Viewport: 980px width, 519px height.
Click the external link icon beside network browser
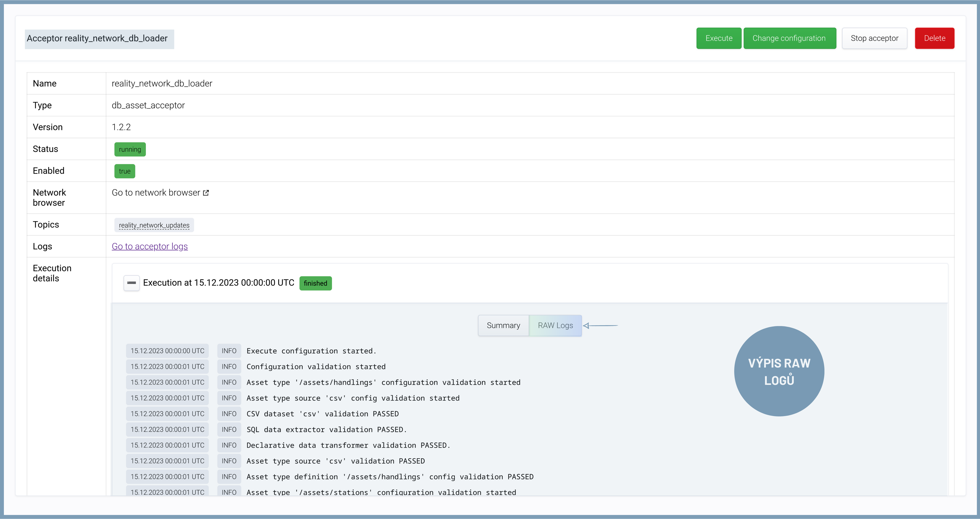pyautogui.click(x=206, y=193)
